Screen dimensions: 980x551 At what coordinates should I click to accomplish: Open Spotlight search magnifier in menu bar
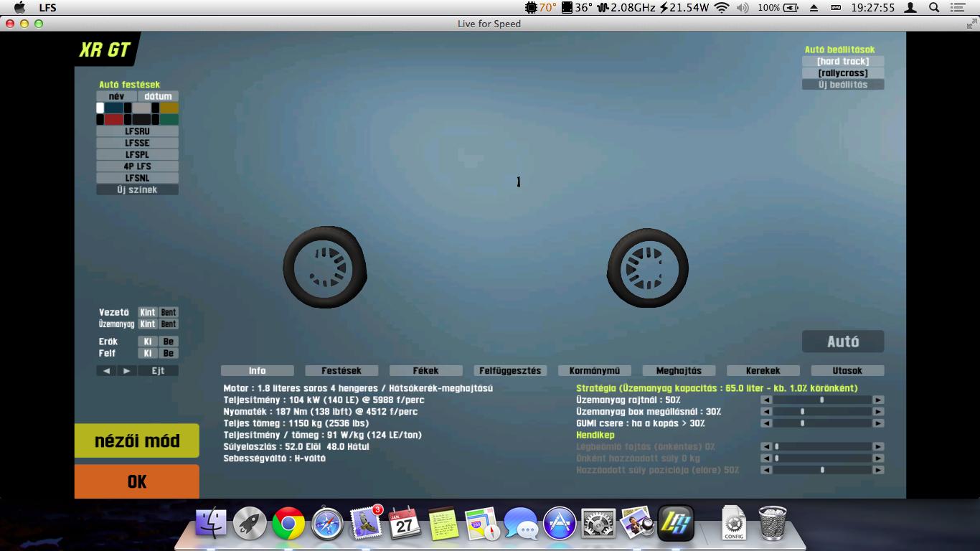pos(934,8)
